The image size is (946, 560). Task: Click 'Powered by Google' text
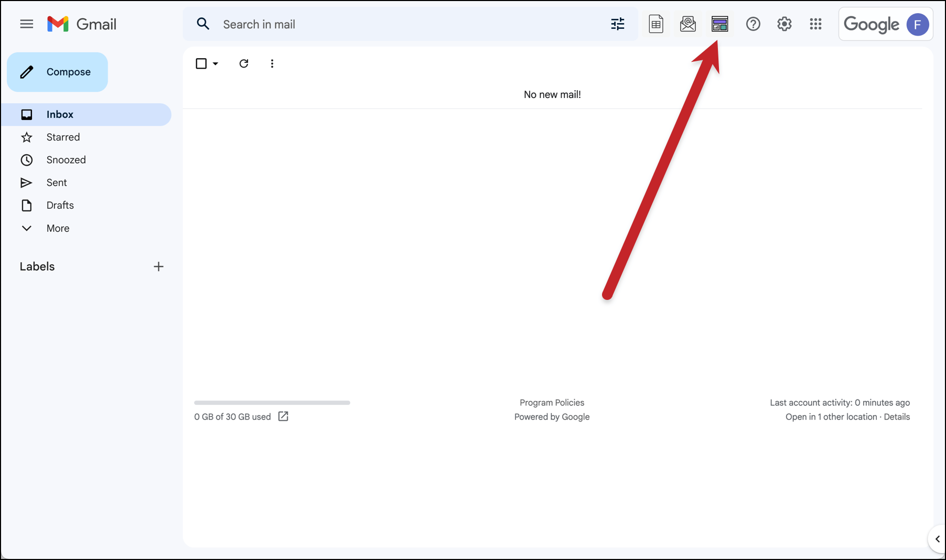point(552,417)
